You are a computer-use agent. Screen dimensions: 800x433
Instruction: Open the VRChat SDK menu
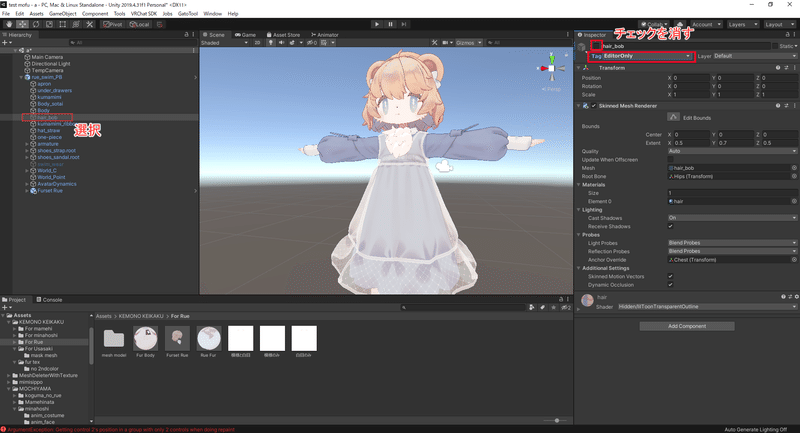143,14
